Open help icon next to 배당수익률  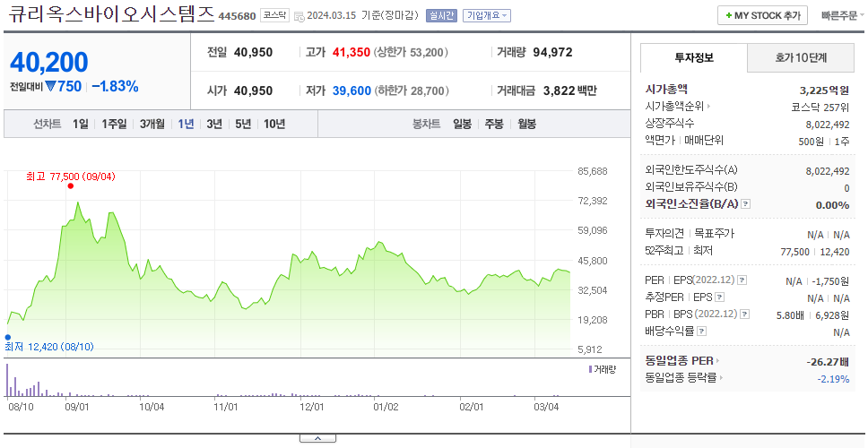pyautogui.click(x=702, y=332)
